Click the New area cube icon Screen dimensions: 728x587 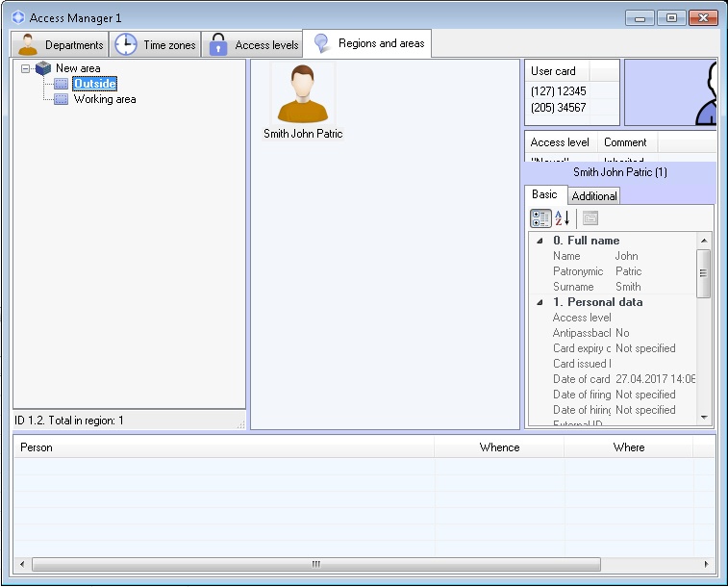coord(43,68)
